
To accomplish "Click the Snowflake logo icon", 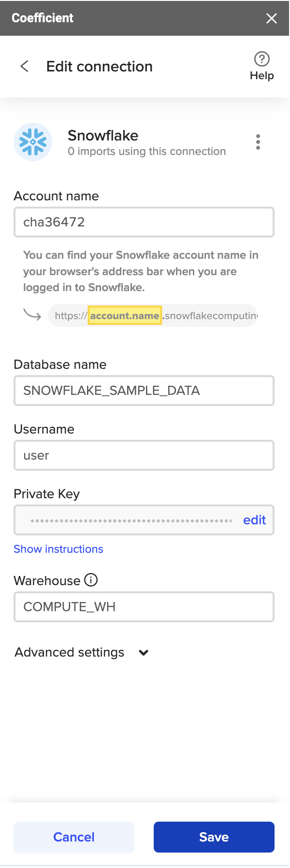I will (x=33, y=142).
